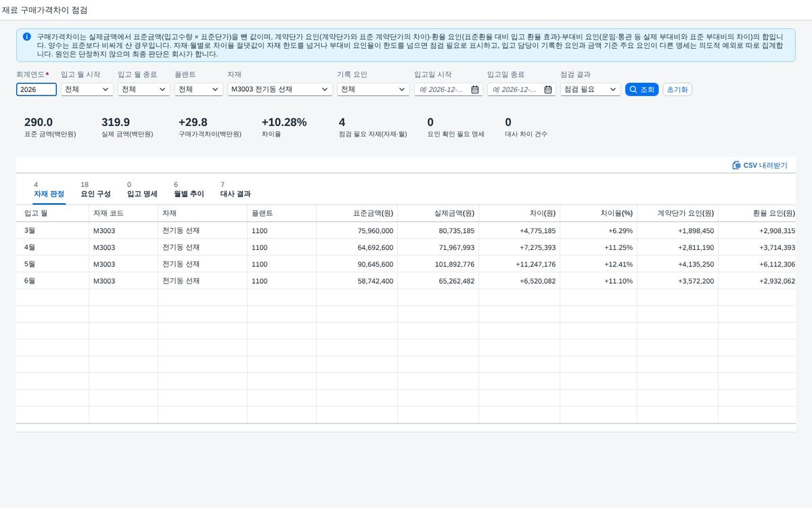Switch to the 요인 구성 tab

pyautogui.click(x=95, y=194)
